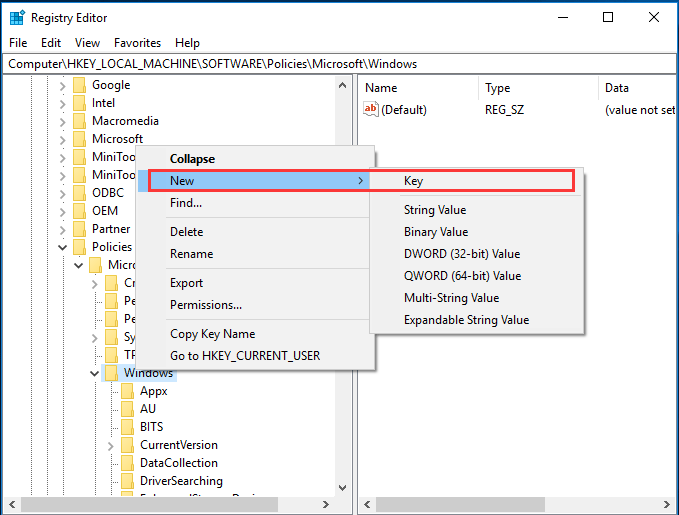
Task: Select New in the context menu
Action: tap(255, 181)
